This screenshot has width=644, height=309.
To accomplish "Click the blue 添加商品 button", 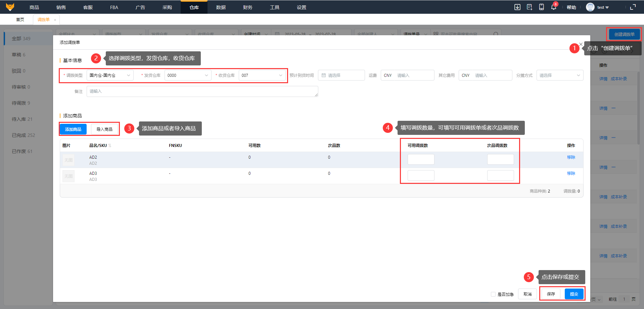I will pos(73,129).
